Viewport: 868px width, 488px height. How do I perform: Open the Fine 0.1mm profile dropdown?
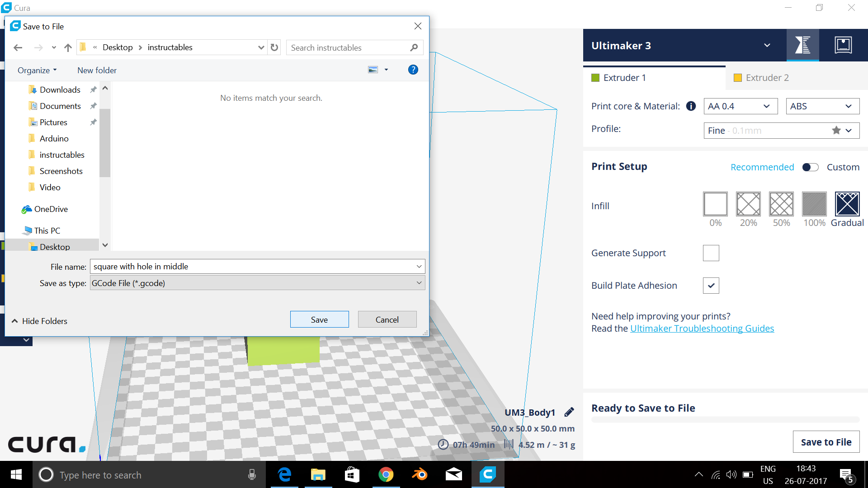(781, 131)
